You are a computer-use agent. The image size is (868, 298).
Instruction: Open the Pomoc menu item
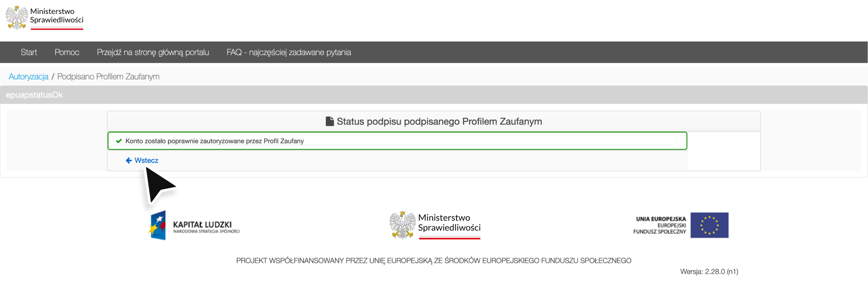pyautogui.click(x=67, y=52)
